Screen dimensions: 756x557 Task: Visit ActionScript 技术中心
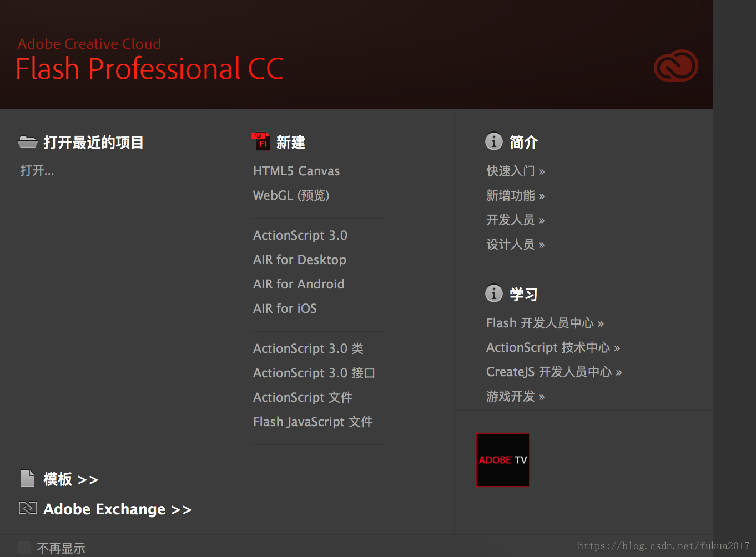(553, 347)
